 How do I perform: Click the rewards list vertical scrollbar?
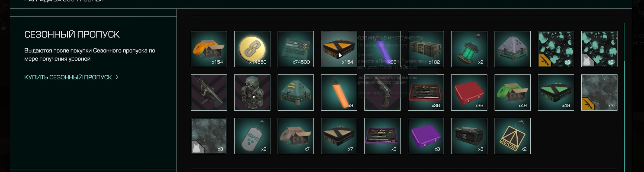pos(624,97)
